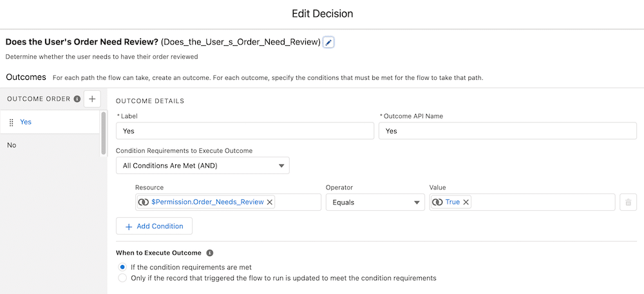Click the resource icon in the True value pill
The width and height of the screenshot is (644, 294).
tap(438, 202)
